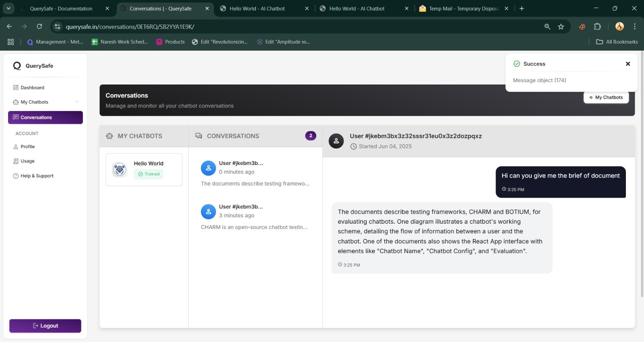Reload the page
The width and height of the screenshot is (644, 342).
(39, 27)
